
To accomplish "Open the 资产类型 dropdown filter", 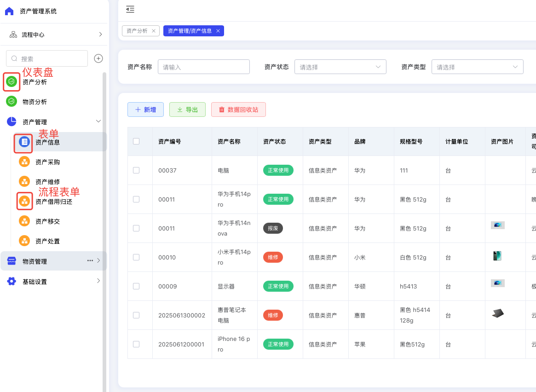I will pyautogui.click(x=477, y=67).
